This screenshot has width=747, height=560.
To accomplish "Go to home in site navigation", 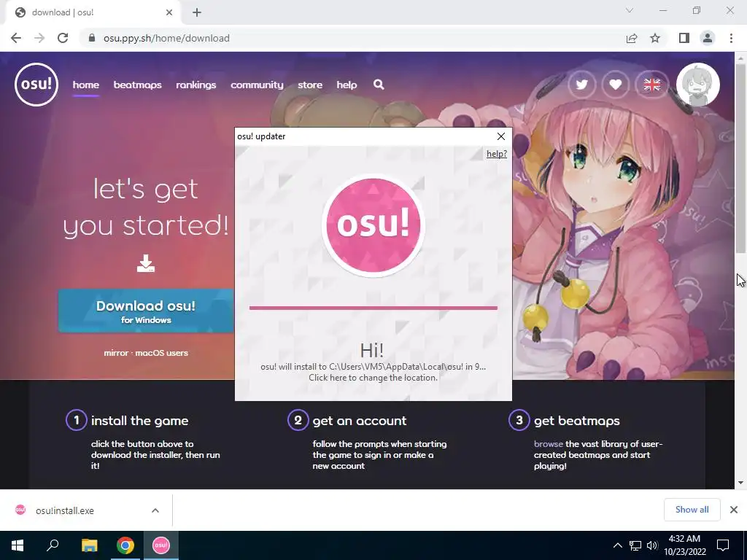I will (x=86, y=85).
